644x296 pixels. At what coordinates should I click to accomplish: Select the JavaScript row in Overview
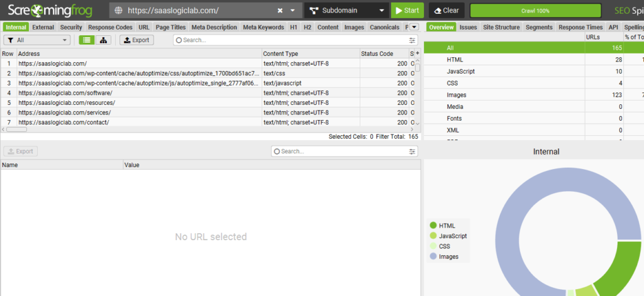tap(534, 71)
